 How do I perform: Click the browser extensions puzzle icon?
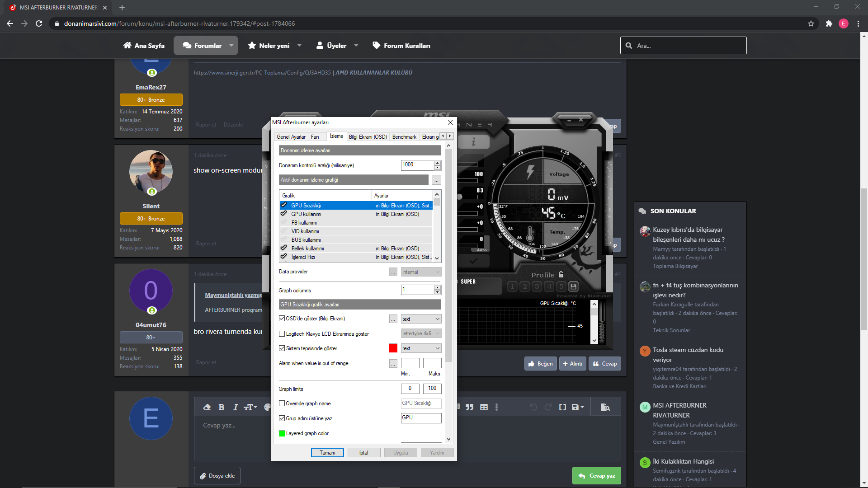click(829, 23)
